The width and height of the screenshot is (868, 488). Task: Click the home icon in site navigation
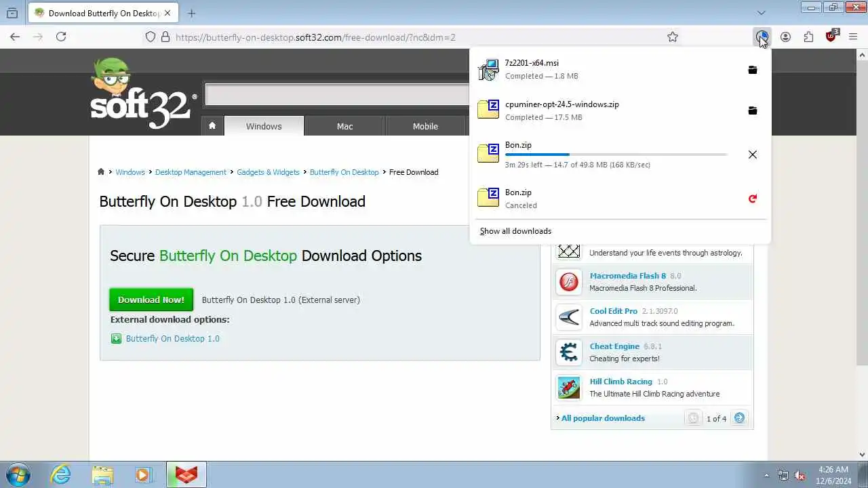(x=212, y=126)
